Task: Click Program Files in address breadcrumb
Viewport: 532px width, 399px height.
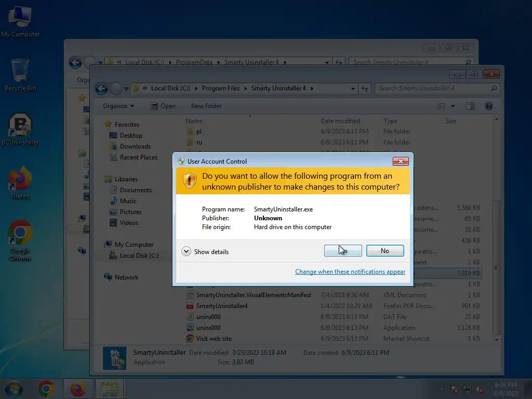Action: [x=220, y=88]
